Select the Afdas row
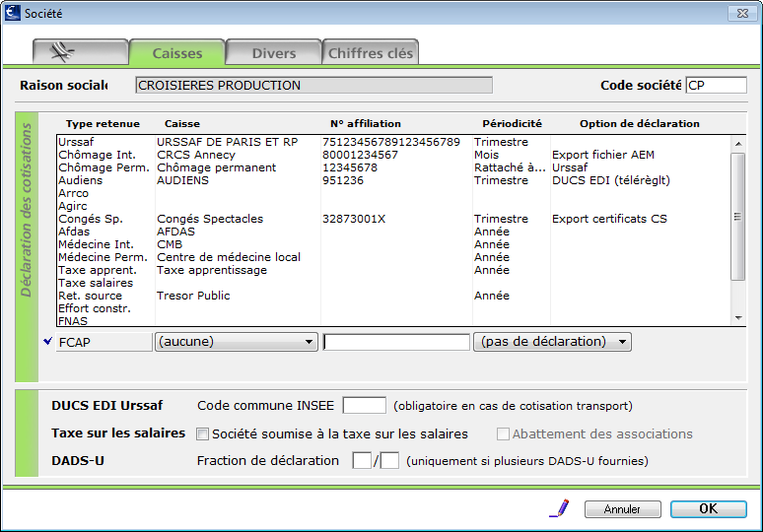Screen dimensions: 763x532 (x=393, y=232)
